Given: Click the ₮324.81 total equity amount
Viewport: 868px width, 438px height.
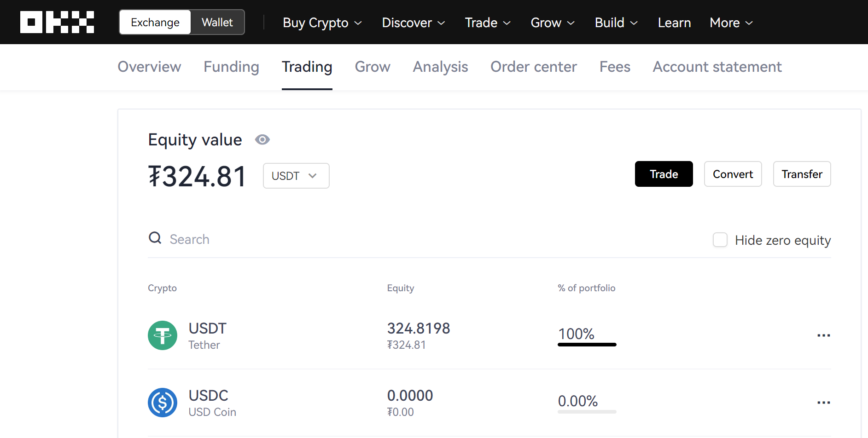Looking at the screenshot, I should click(197, 177).
